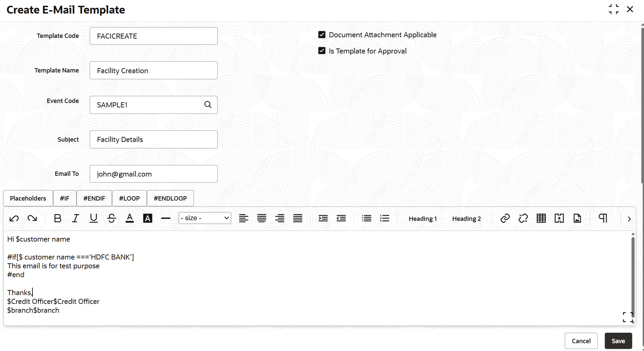Open the text background color picker

coord(148,219)
